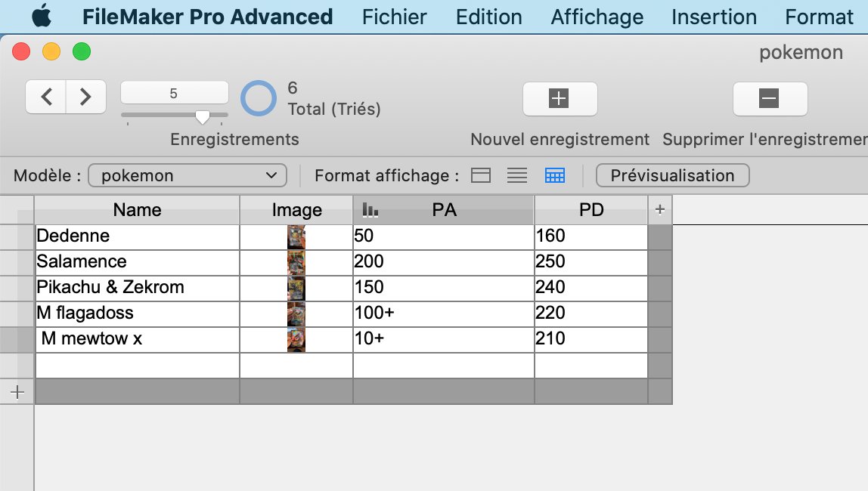This screenshot has height=491, width=868.
Task: Add a new row with bottom-left plus
Action: (x=17, y=392)
